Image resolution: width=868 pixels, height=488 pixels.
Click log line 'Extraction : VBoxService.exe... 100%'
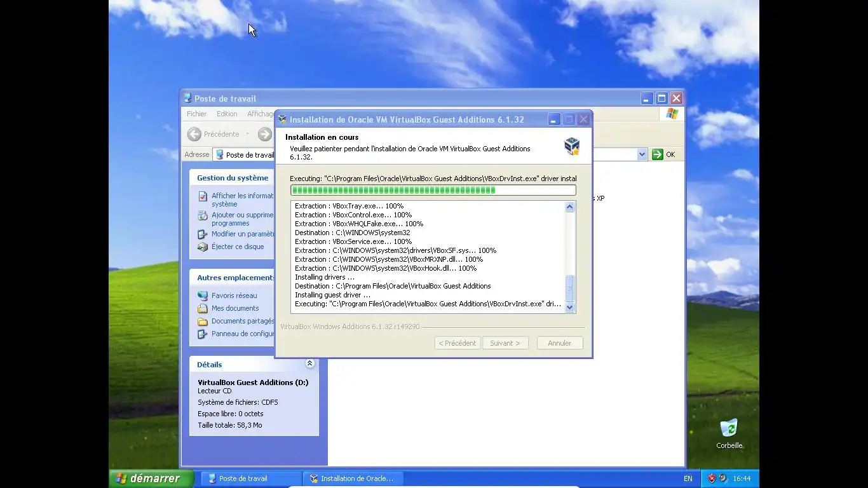pyautogui.click(x=353, y=241)
